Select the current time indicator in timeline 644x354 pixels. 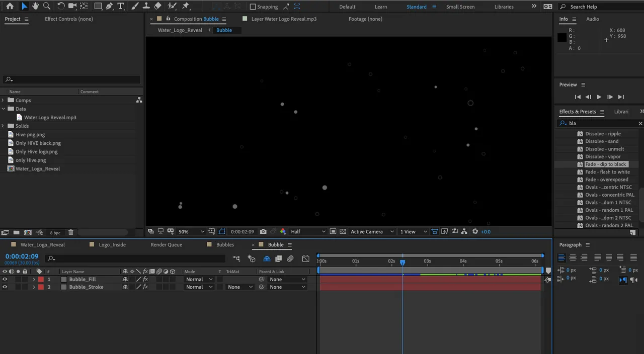click(x=403, y=262)
